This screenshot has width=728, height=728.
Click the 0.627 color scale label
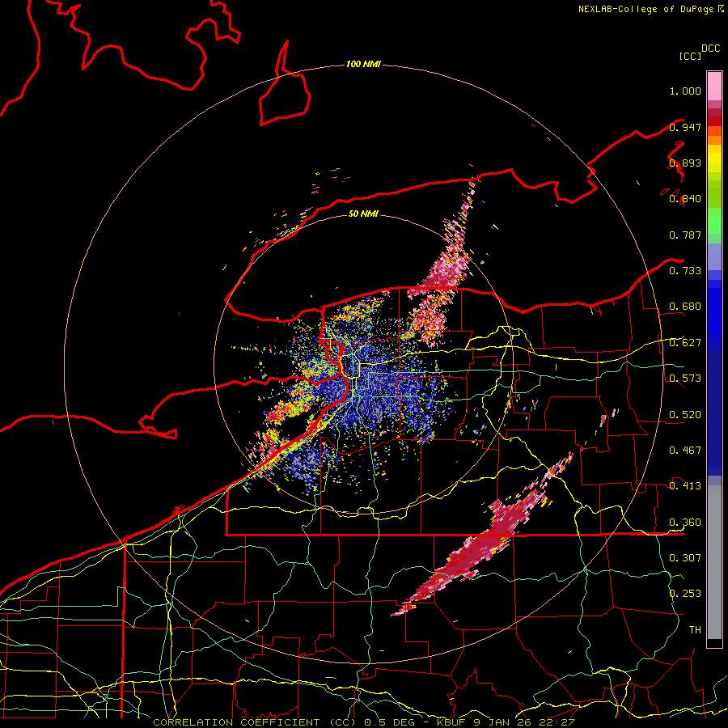(x=685, y=343)
